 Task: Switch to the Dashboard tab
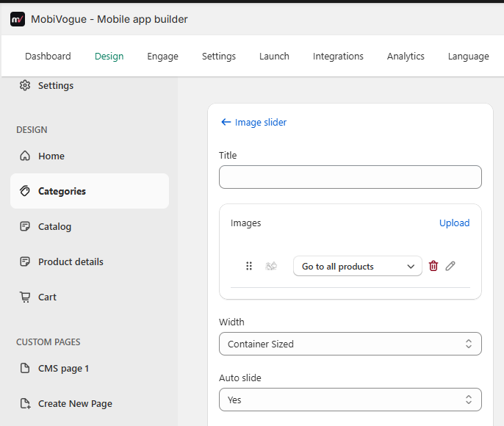coord(48,57)
